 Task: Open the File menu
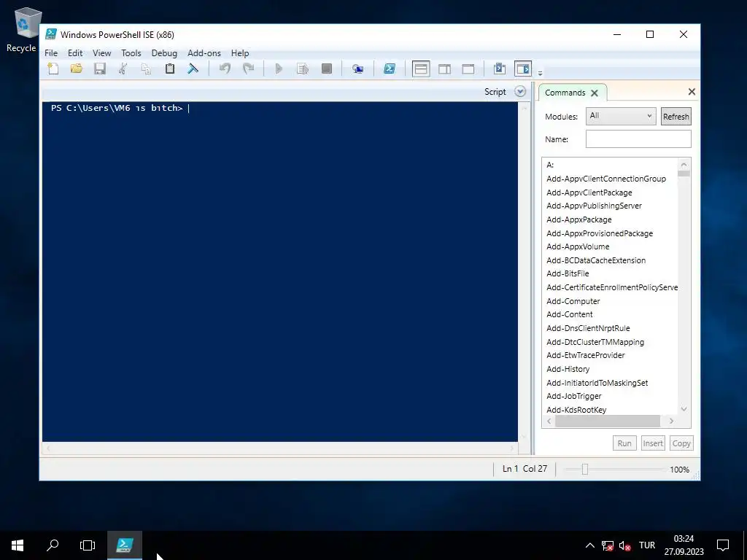pos(51,52)
